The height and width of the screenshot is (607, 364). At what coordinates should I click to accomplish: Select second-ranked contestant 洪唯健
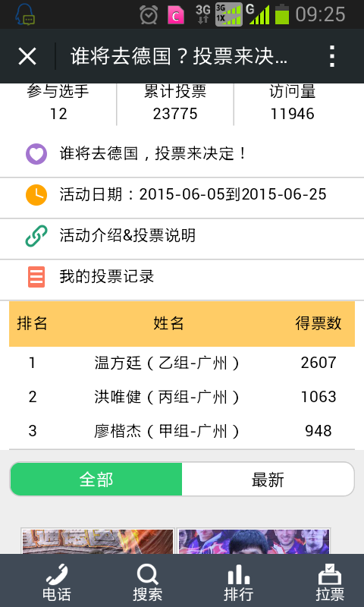[x=182, y=397]
